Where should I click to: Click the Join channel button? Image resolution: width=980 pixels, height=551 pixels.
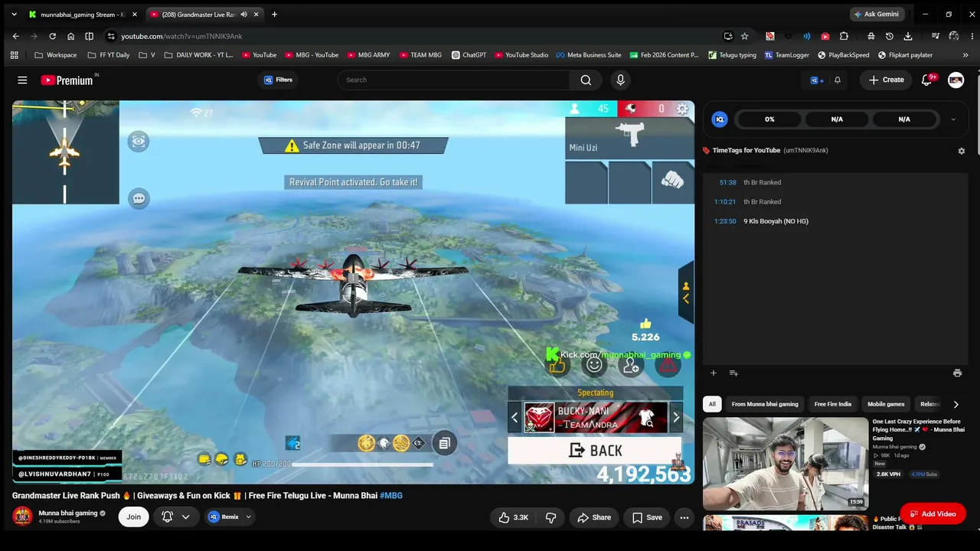pyautogui.click(x=133, y=517)
